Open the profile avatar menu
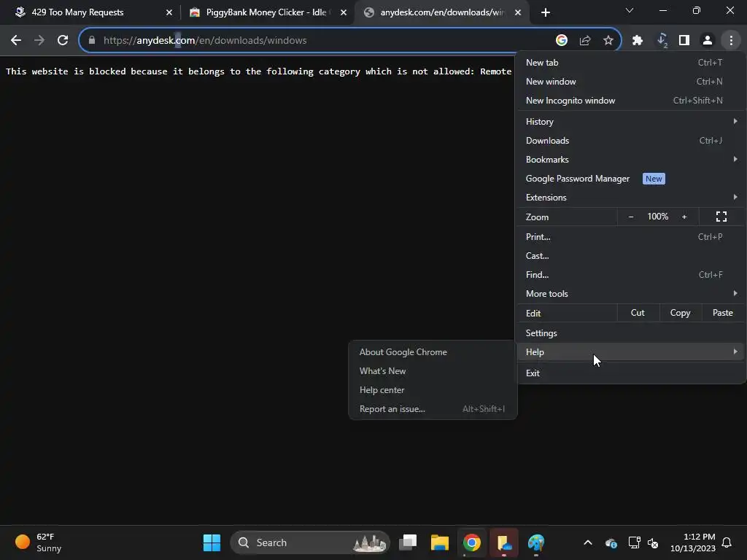This screenshot has width=747, height=560. coord(708,41)
